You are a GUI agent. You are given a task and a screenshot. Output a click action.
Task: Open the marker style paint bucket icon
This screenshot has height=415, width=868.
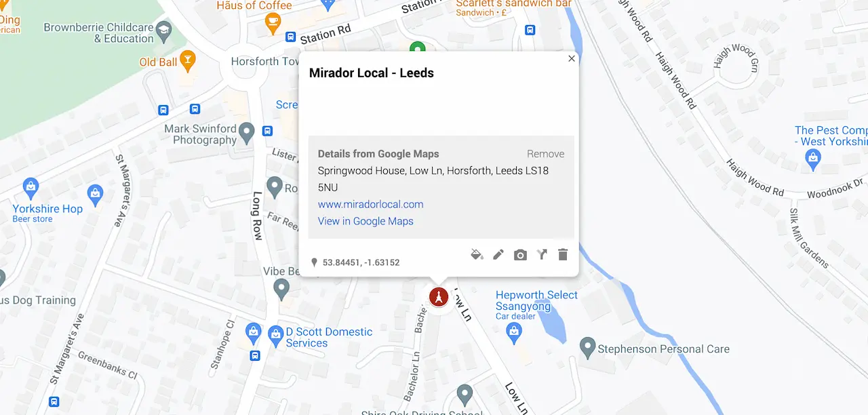pos(477,255)
